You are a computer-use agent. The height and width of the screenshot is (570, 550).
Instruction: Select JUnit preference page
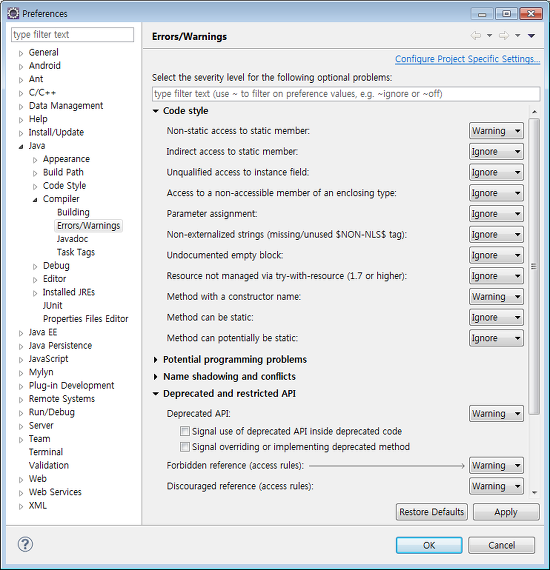coord(53,305)
